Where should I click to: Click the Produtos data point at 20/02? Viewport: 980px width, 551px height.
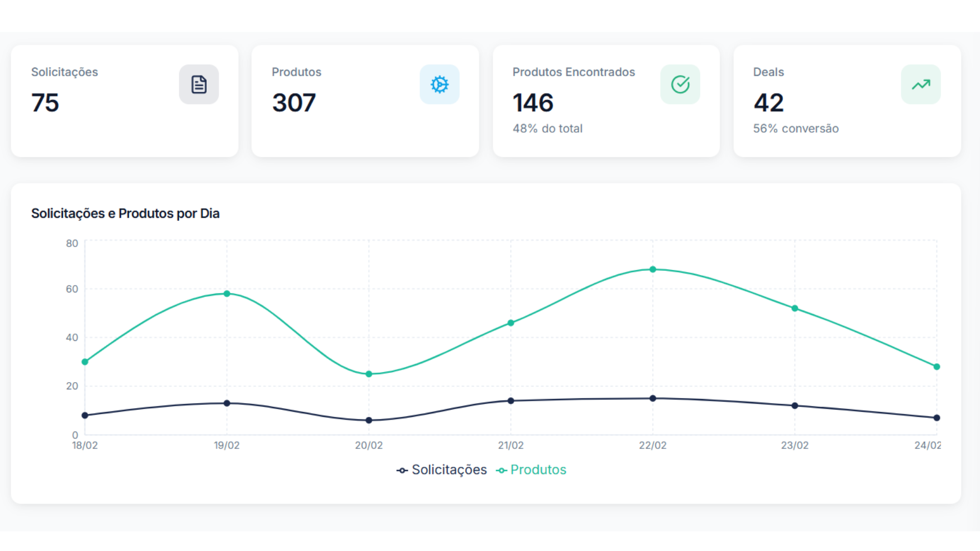369,374
